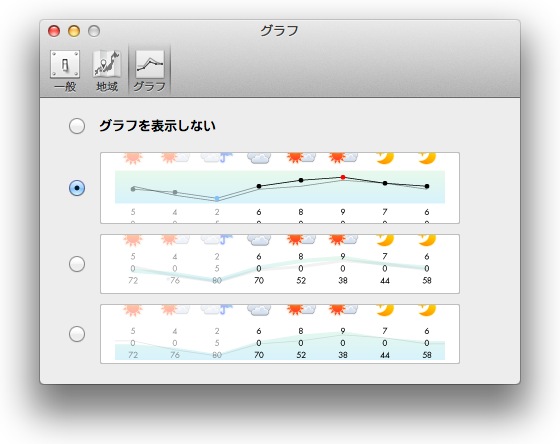
Task: Select the line graph with dots radio button
Action: tap(77, 188)
